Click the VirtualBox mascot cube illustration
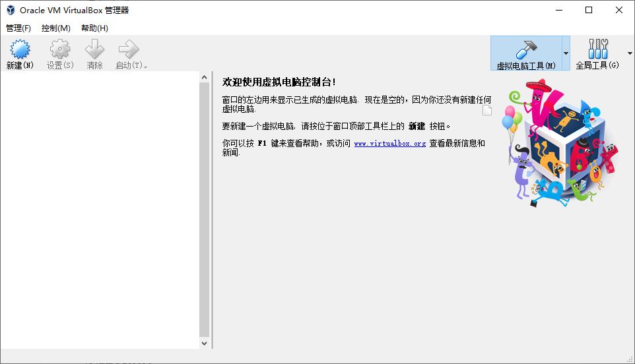 [x=560, y=143]
